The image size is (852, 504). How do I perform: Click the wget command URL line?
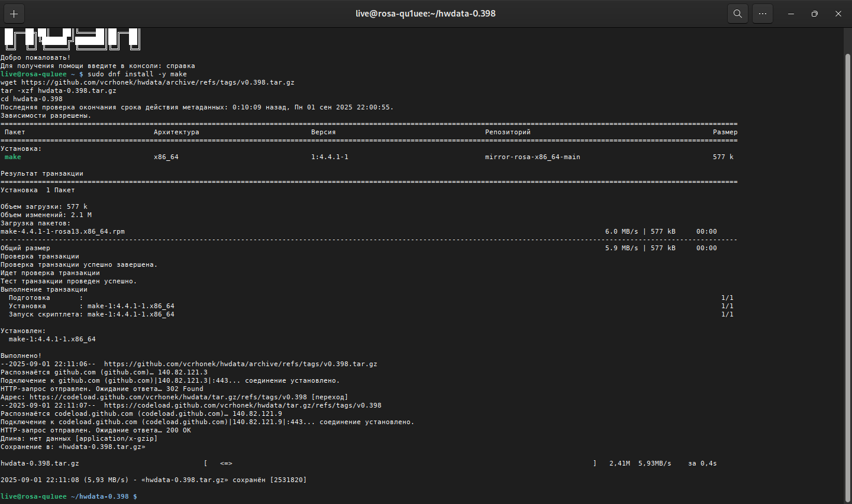pyautogui.click(x=147, y=82)
